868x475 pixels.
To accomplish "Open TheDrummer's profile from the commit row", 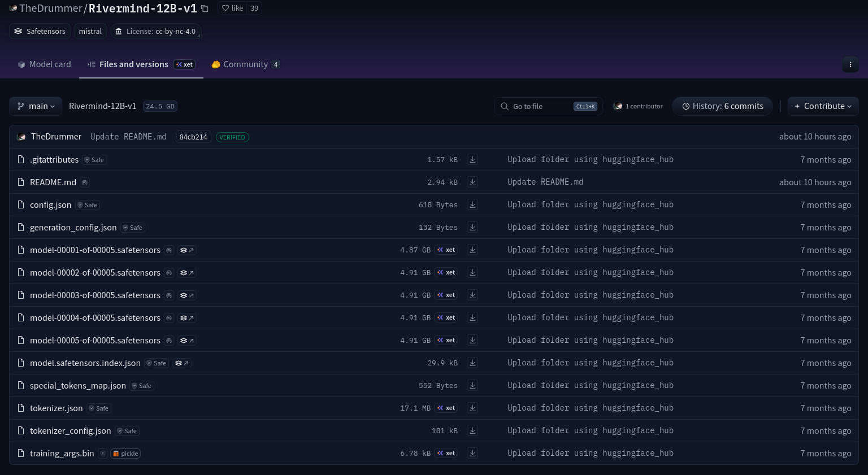I will point(56,137).
